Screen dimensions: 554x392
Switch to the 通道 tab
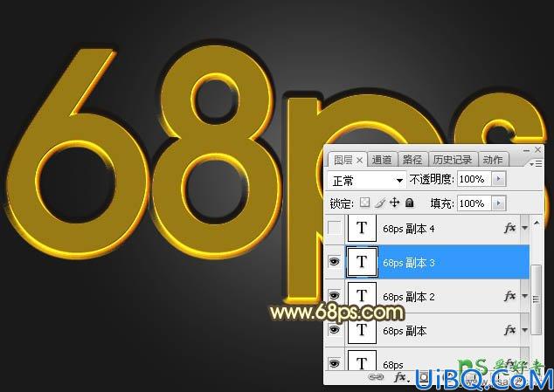click(x=382, y=160)
